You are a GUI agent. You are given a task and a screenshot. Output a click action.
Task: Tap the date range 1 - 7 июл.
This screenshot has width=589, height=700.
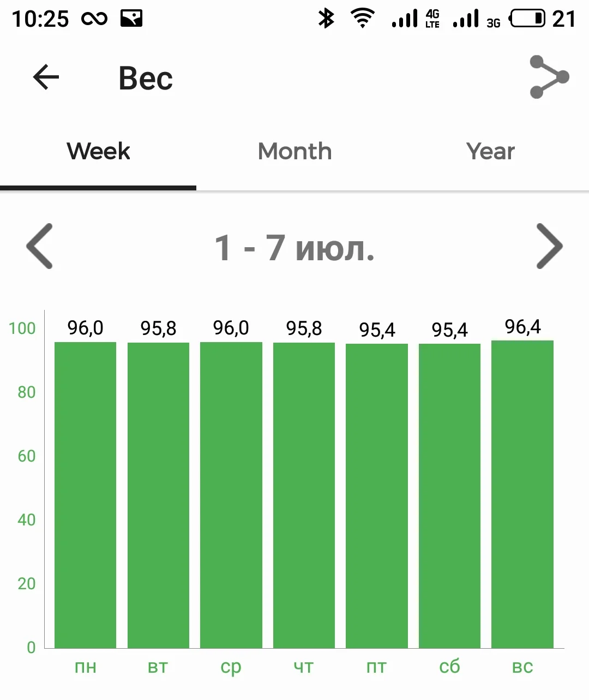pos(294,247)
